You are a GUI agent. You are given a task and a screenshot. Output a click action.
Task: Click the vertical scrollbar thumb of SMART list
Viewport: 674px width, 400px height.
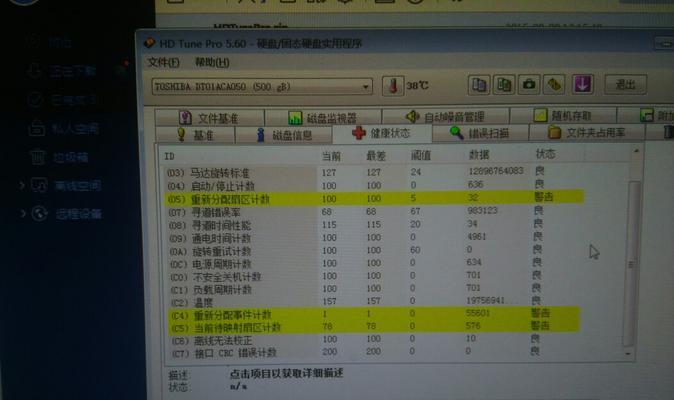(x=631, y=264)
